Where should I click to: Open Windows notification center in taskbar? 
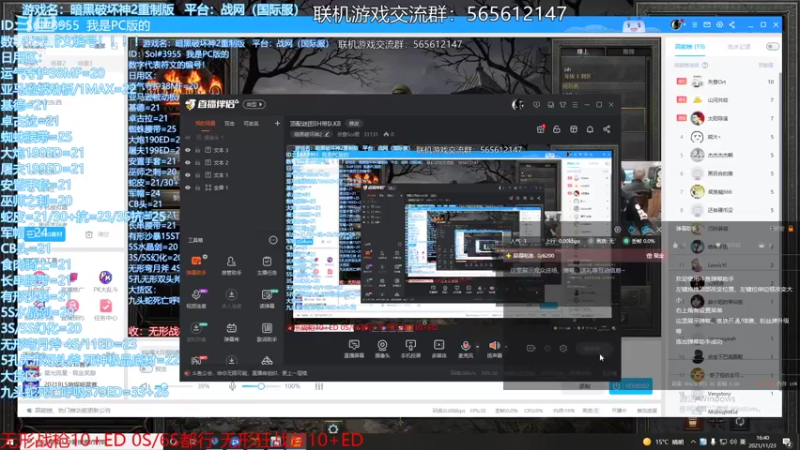[787, 441]
